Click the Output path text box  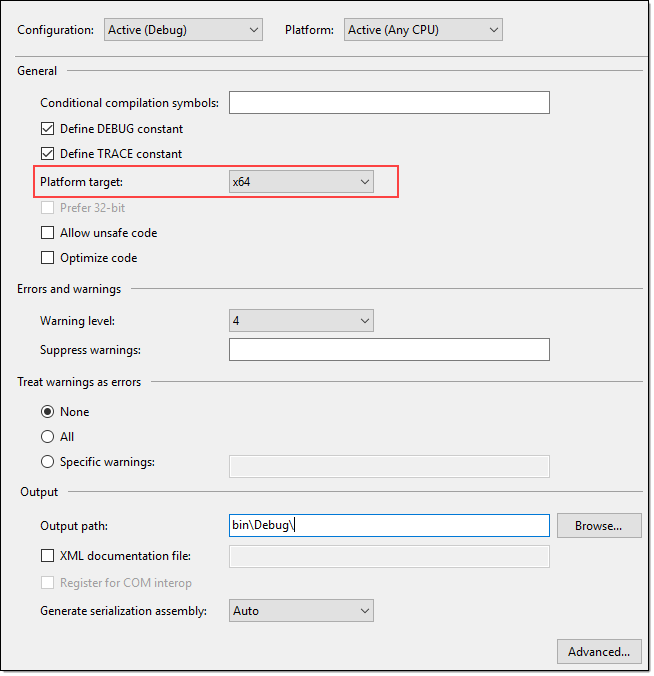[x=389, y=526]
